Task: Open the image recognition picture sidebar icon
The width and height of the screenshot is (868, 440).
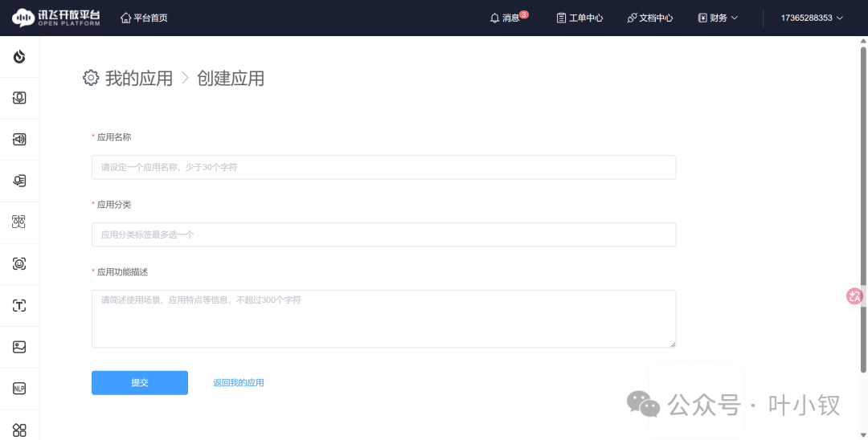Action: (19, 347)
